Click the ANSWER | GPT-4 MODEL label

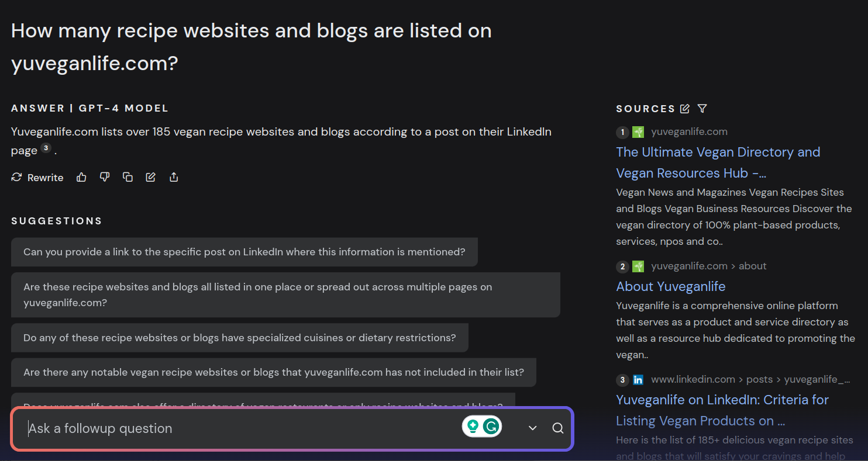click(x=89, y=108)
